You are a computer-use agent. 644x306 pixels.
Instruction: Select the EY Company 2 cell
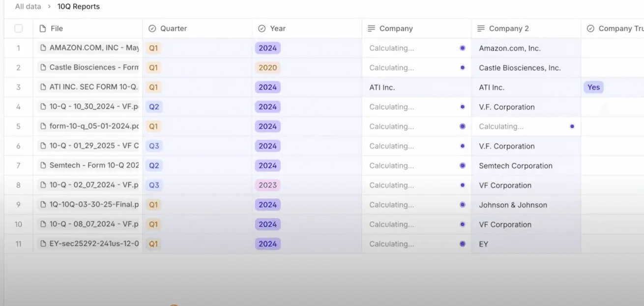pyautogui.click(x=526, y=244)
